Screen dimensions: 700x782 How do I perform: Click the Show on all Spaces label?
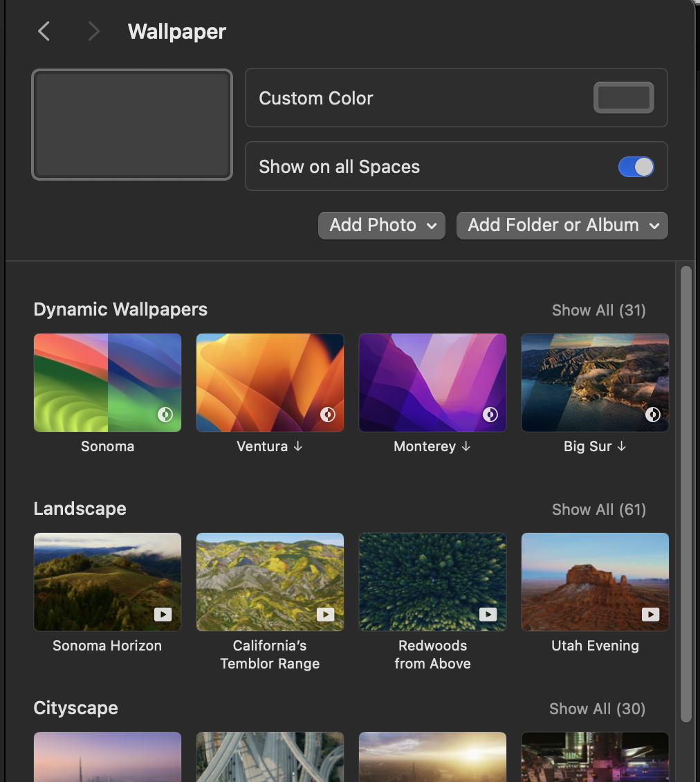click(x=339, y=167)
